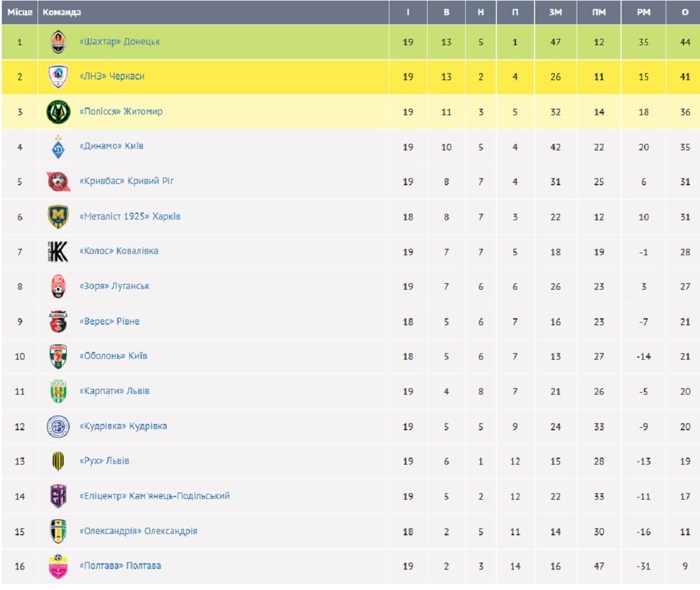Click the LNZ Cherkasy club crest
The width and height of the screenshot is (700, 590).
pos(58,77)
